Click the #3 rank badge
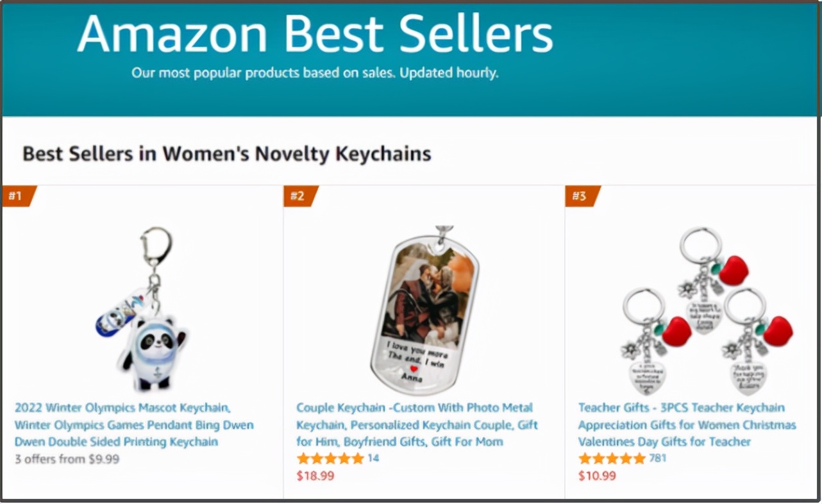This screenshot has height=504, width=822. [580, 196]
